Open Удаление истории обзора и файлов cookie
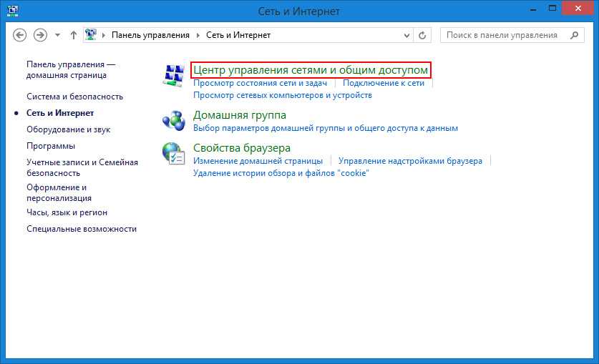This screenshot has width=599, height=364. (x=281, y=173)
